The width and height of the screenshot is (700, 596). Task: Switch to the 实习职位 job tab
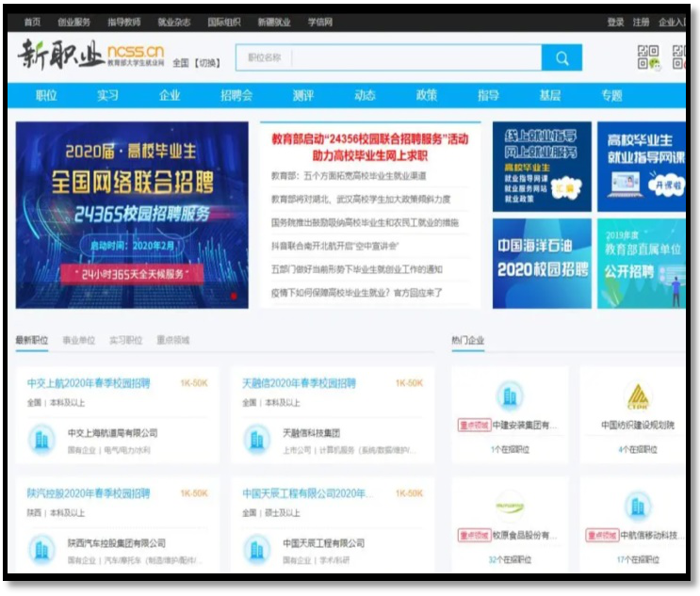click(126, 341)
